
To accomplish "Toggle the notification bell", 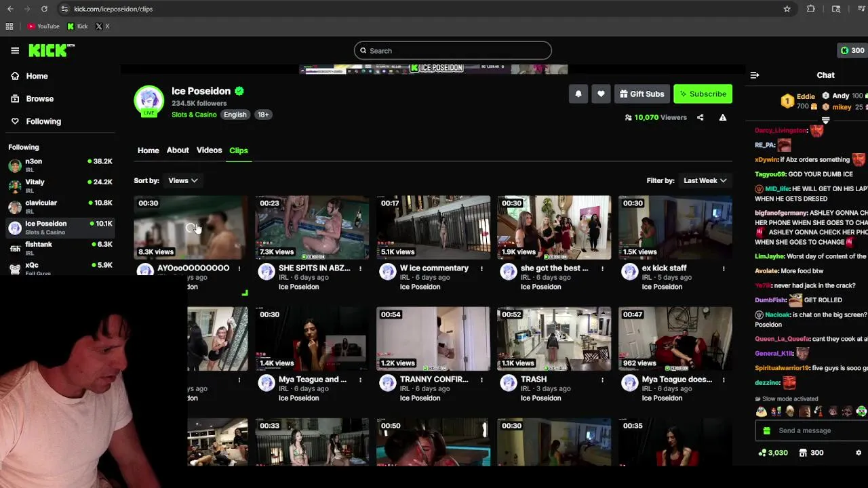I will (578, 94).
